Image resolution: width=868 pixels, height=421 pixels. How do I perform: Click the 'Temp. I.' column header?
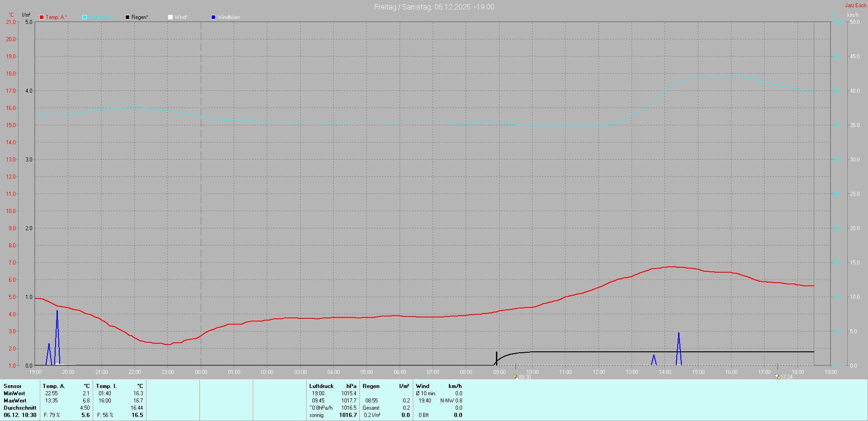107,386
